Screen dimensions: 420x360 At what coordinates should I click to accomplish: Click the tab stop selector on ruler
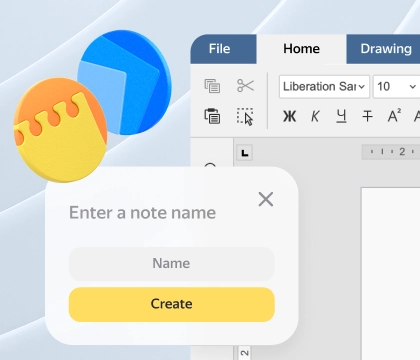pos(245,153)
